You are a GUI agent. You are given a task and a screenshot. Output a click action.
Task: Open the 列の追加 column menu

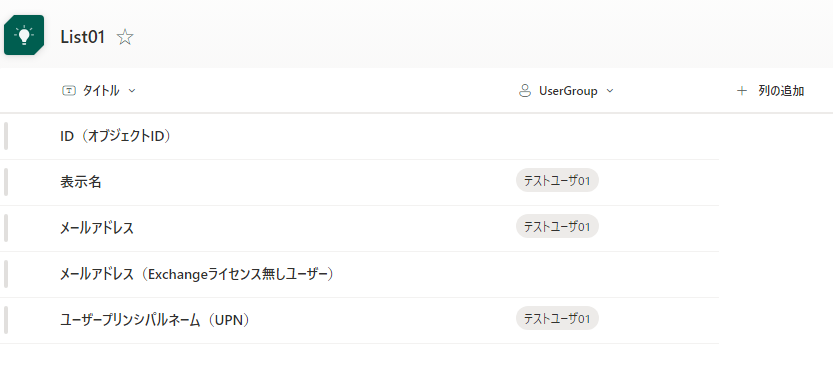coord(770,91)
